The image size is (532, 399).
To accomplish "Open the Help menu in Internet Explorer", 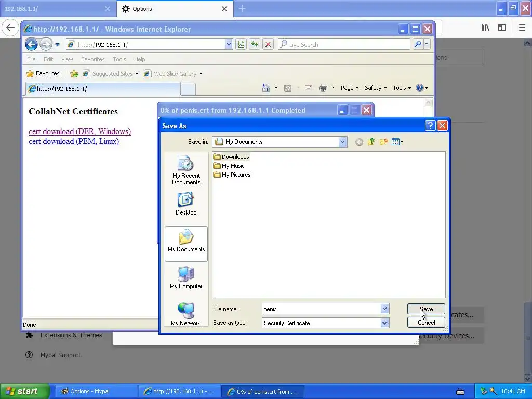I will pyautogui.click(x=139, y=59).
